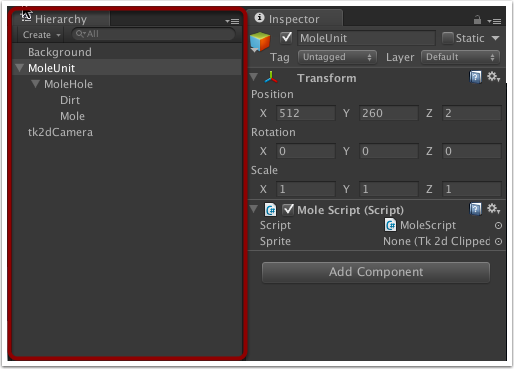Screen dimensions: 514x369
Task: Open Mole Script gear settings menu
Action: click(493, 209)
